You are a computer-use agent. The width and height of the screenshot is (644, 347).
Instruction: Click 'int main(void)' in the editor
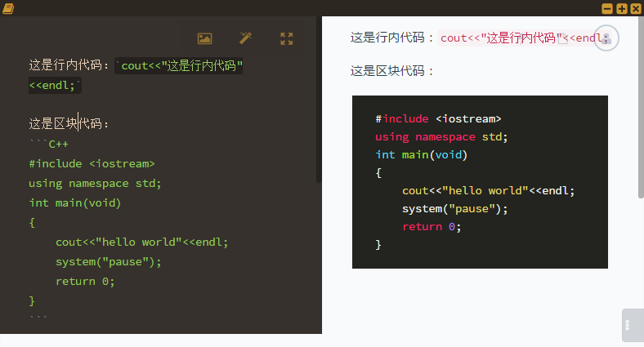pos(74,203)
